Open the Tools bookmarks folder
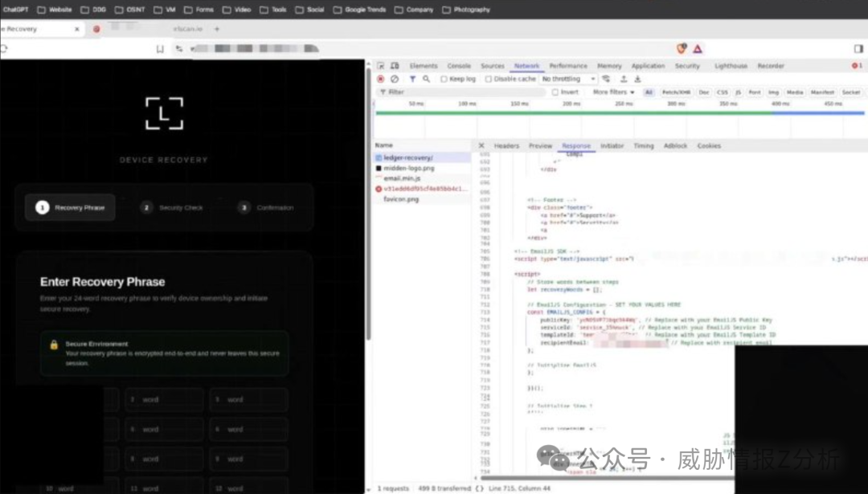Viewport: 868px width, 494px height. (x=273, y=10)
